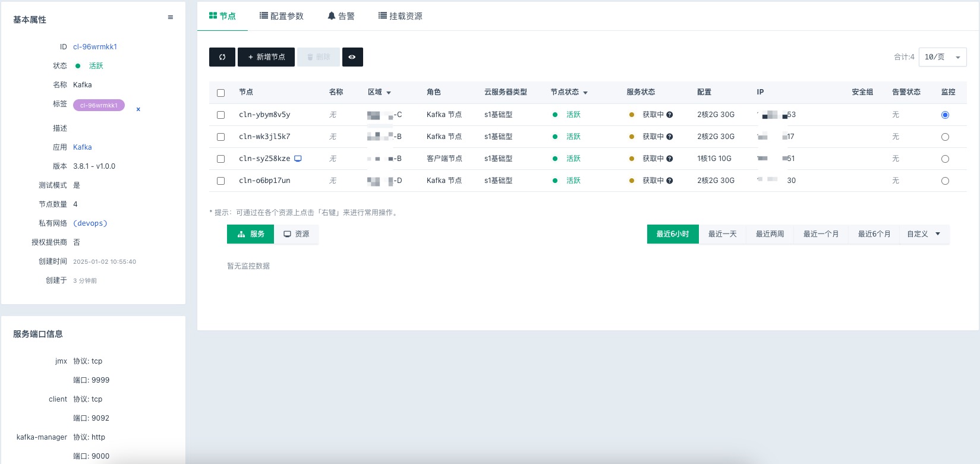This screenshot has width=980, height=464.
Task: Select the 最近一个月 time range
Action: pos(821,234)
